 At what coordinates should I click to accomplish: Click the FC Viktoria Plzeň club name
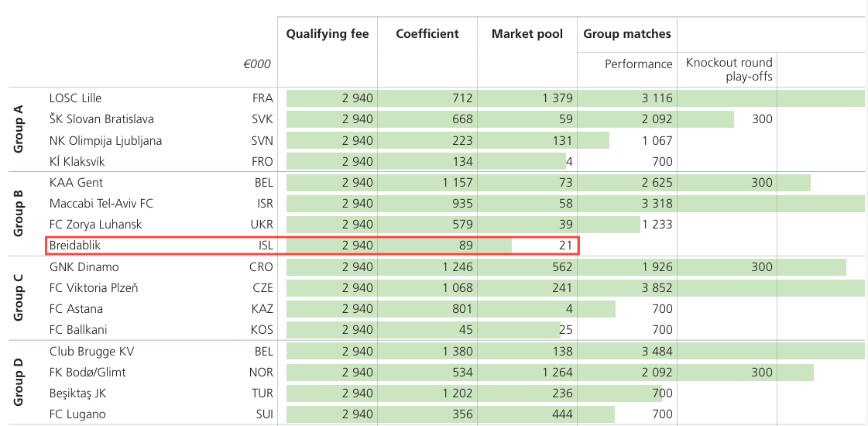click(x=94, y=288)
